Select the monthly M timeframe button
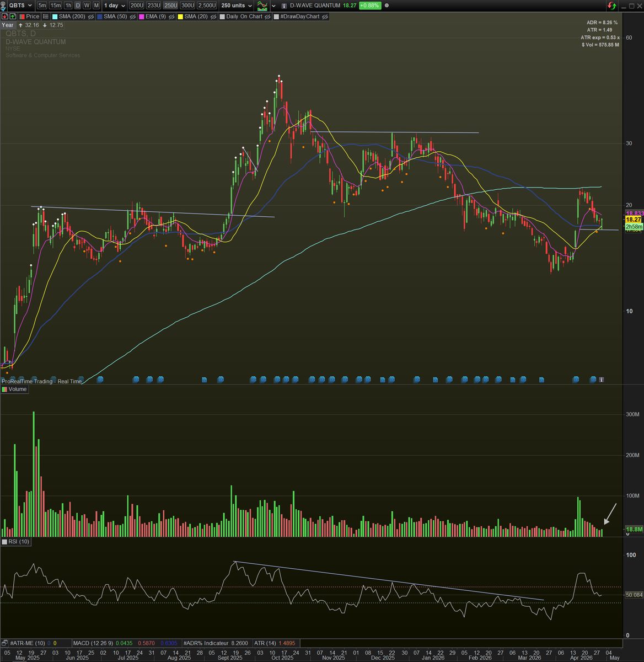The width and height of the screenshot is (644, 662). point(96,6)
